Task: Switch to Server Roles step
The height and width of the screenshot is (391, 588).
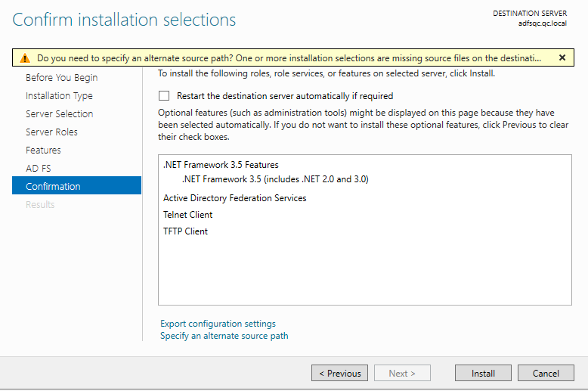Action: [x=51, y=132]
